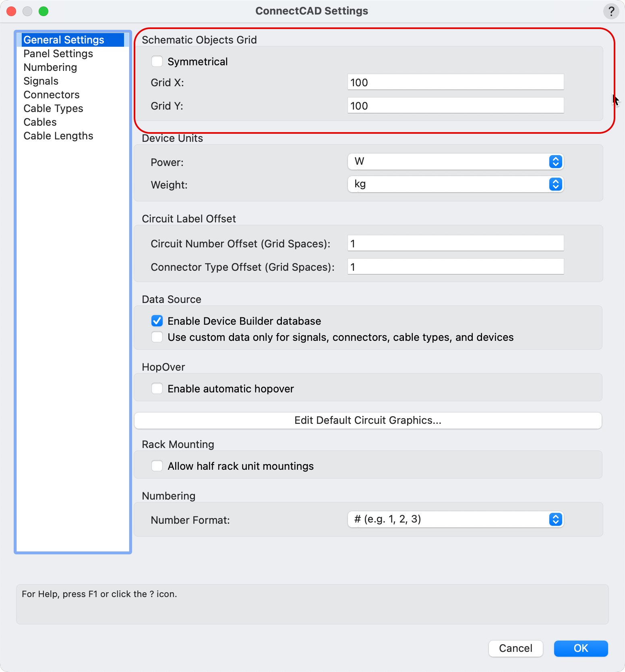This screenshot has height=672, width=625.
Task: Cancel the ConnectCAD Settings dialog
Action: pyautogui.click(x=515, y=648)
